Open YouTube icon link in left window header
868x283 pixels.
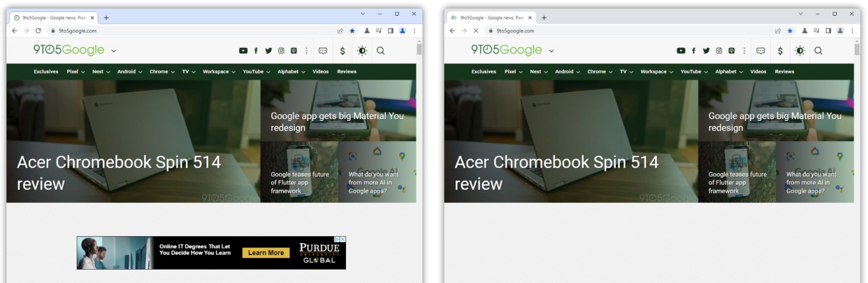click(244, 51)
